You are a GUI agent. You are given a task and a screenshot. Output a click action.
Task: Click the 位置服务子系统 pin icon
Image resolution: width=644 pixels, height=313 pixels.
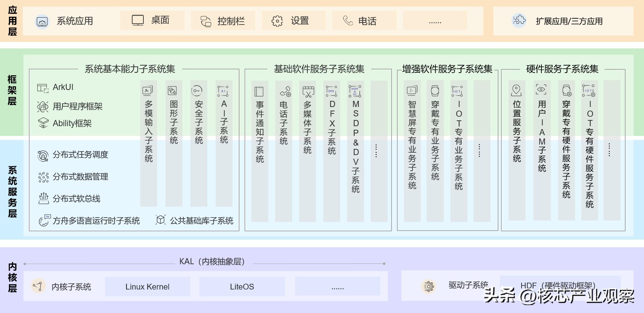[517, 90]
